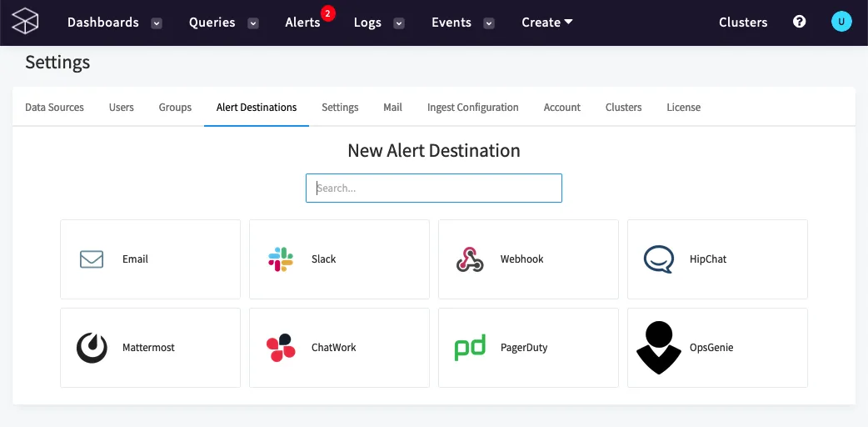Screen dimensions: 868x427
Task: Select the Alert Destinations tab
Action: 257,107
